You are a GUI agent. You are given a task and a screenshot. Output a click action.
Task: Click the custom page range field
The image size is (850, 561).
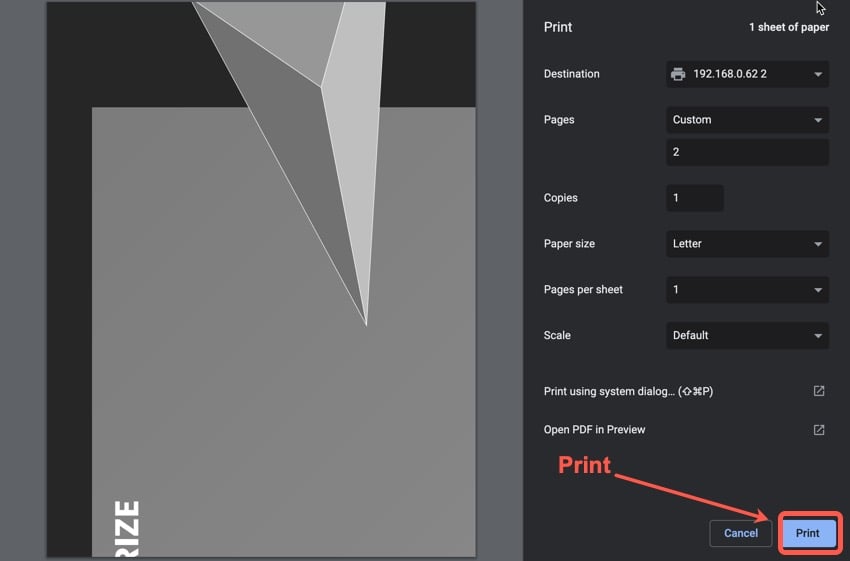(747, 153)
